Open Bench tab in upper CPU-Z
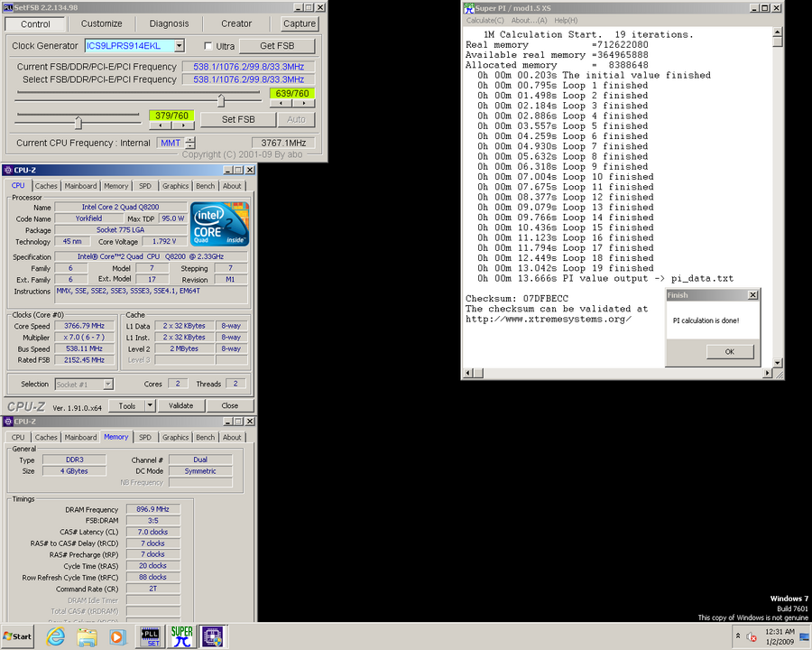This screenshot has height=650, width=812. click(x=205, y=186)
